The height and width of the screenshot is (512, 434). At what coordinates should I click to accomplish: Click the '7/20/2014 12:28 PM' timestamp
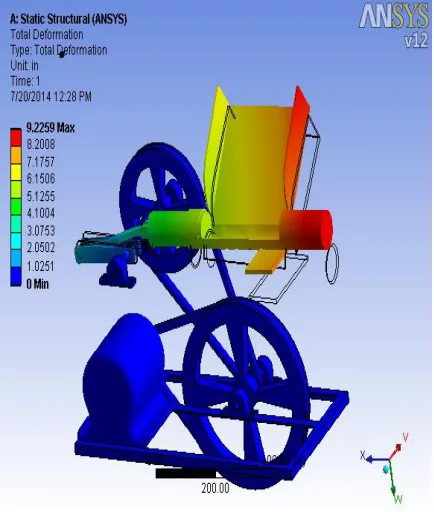(x=51, y=97)
